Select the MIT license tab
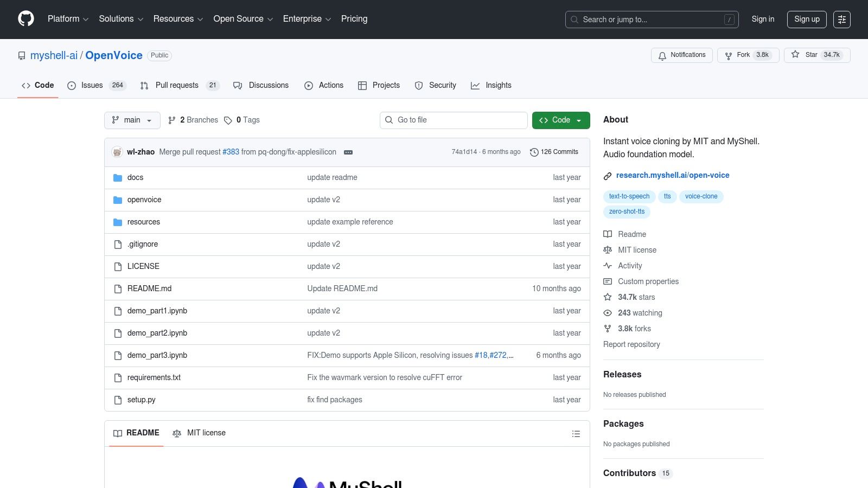The height and width of the screenshot is (488, 868). point(199,433)
